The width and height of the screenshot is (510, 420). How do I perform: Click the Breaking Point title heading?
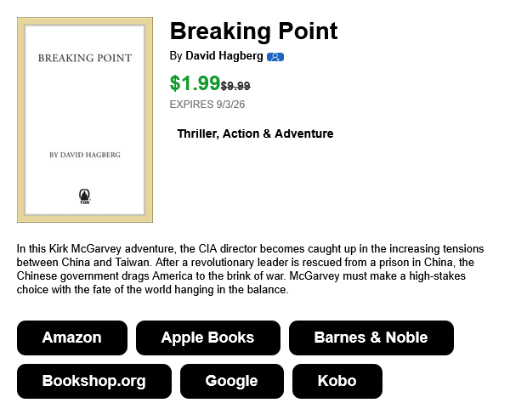[253, 31]
